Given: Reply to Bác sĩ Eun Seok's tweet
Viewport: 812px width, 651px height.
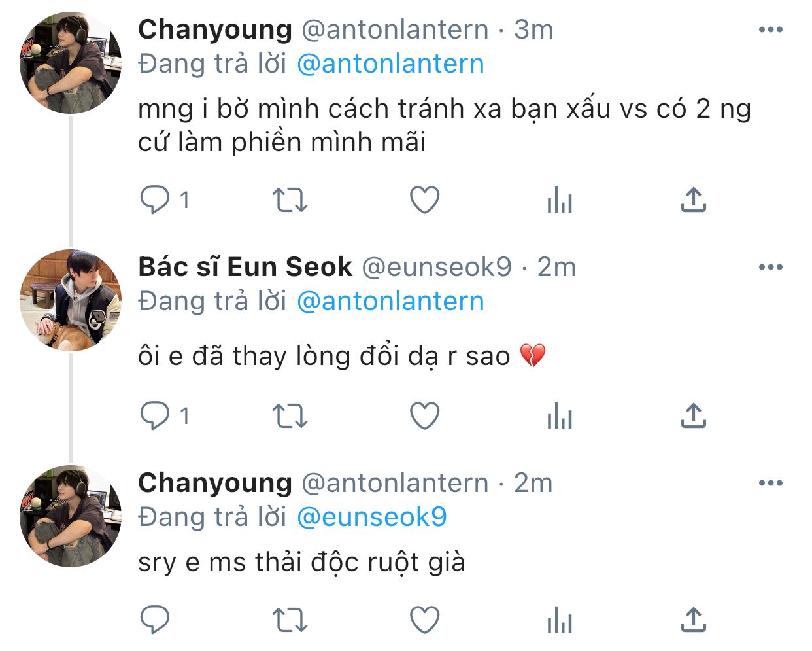Looking at the screenshot, I should 155,416.
